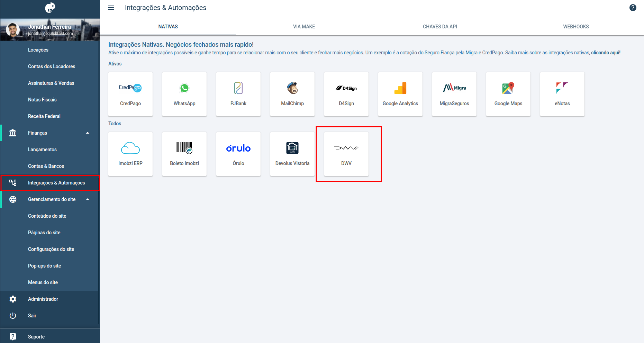Open the MigraSeguros integration card
644x343 pixels.
coord(454,94)
